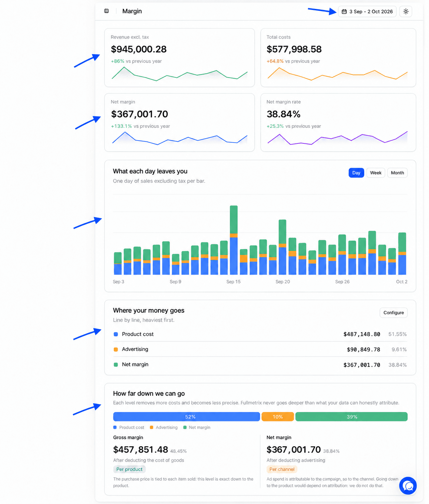Click the Per product badge
Screen dimensions: 429x504
[x=129, y=469]
